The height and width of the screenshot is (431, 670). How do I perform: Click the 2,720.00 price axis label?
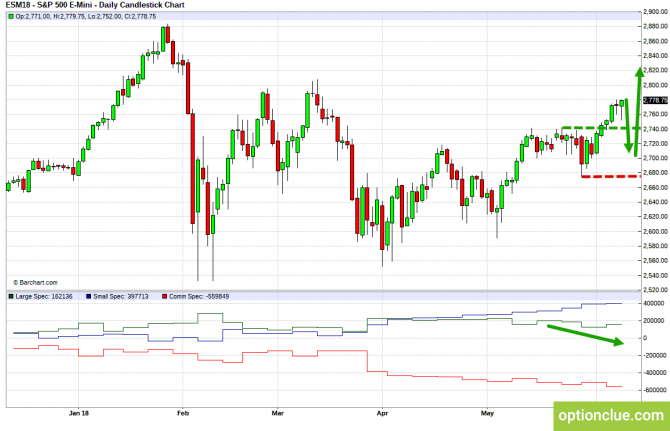655,144
